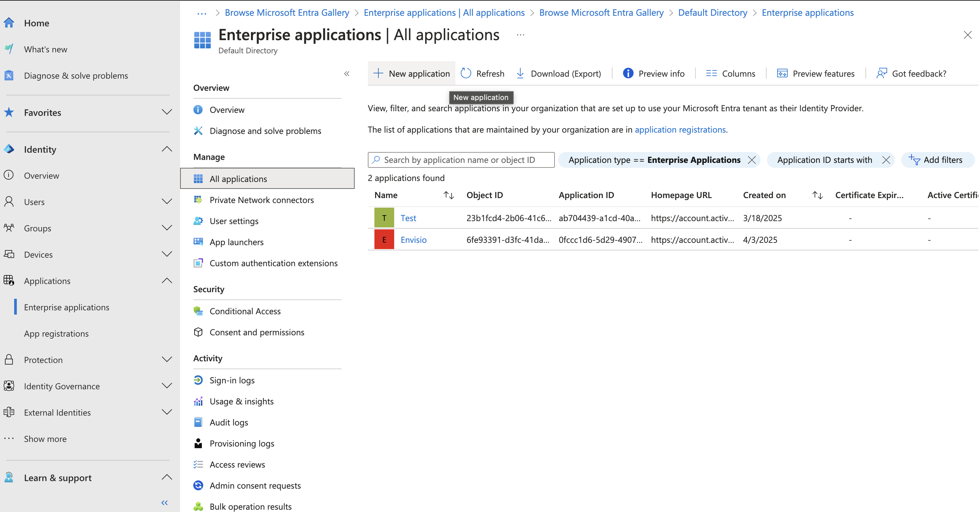Viewport: 980px width, 512px height.
Task: Collapse the Applications submenu chevron
Action: pyautogui.click(x=167, y=281)
